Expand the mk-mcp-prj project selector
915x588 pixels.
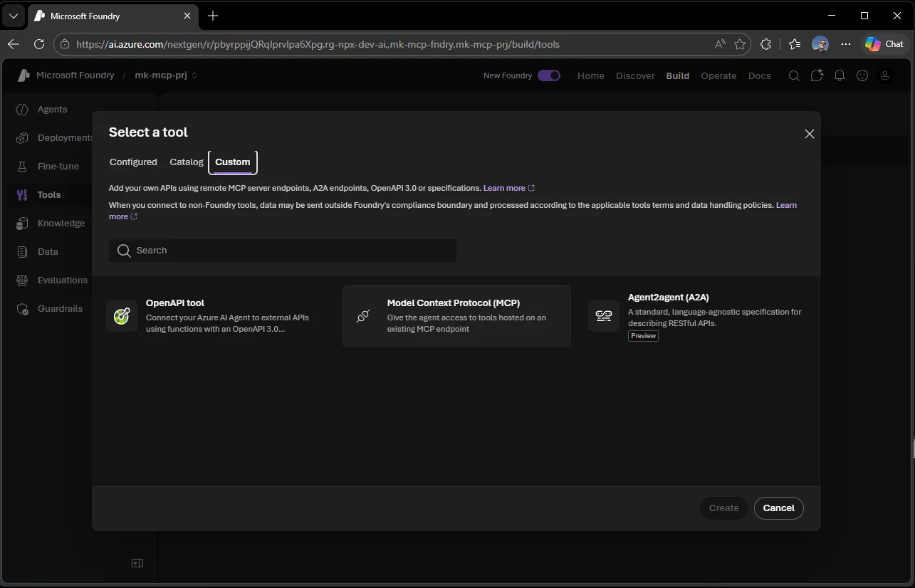166,75
